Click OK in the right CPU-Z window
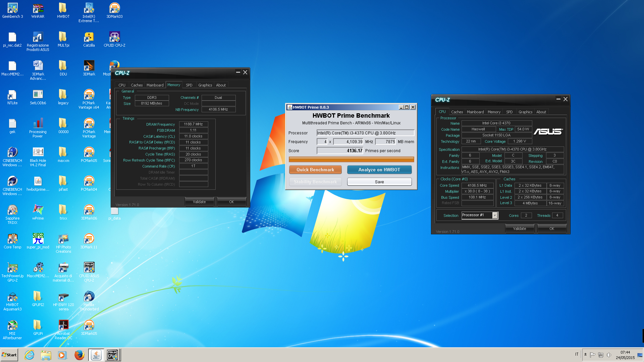This screenshot has width=644, height=362. pyautogui.click(x=552, y=229)
